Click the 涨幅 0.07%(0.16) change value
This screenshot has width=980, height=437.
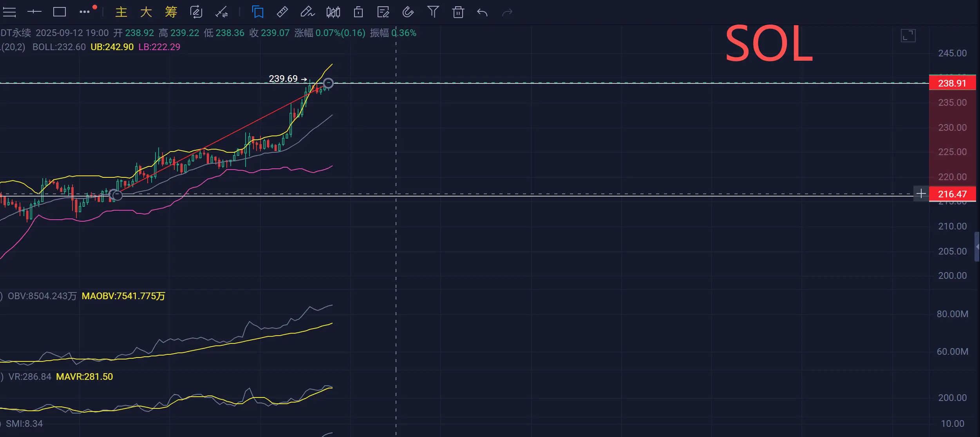[x=330, y=33]
